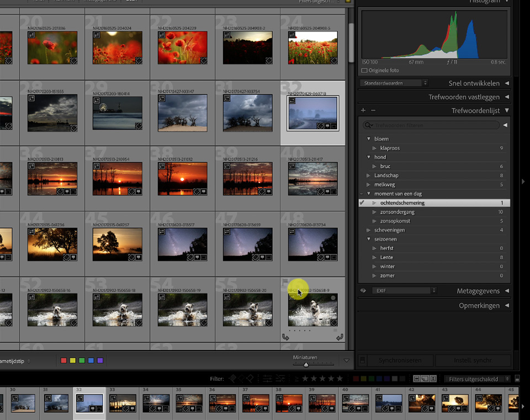Select filmstrip thumbnail number 38
The width and height of the screenshot is (530, 420).
(289, 403)
